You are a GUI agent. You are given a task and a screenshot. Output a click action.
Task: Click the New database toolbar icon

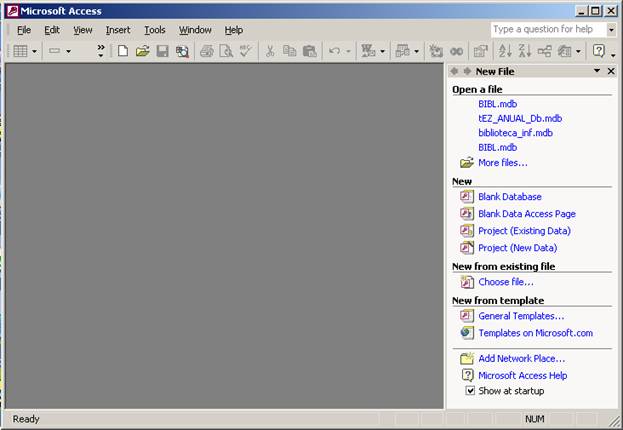123,51
